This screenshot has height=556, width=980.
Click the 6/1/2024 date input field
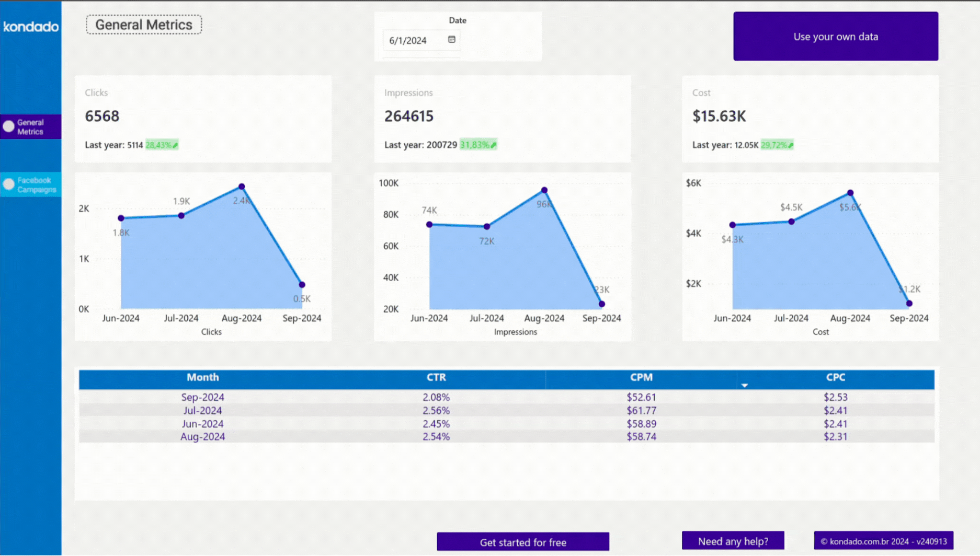click(x=413, y=40)
